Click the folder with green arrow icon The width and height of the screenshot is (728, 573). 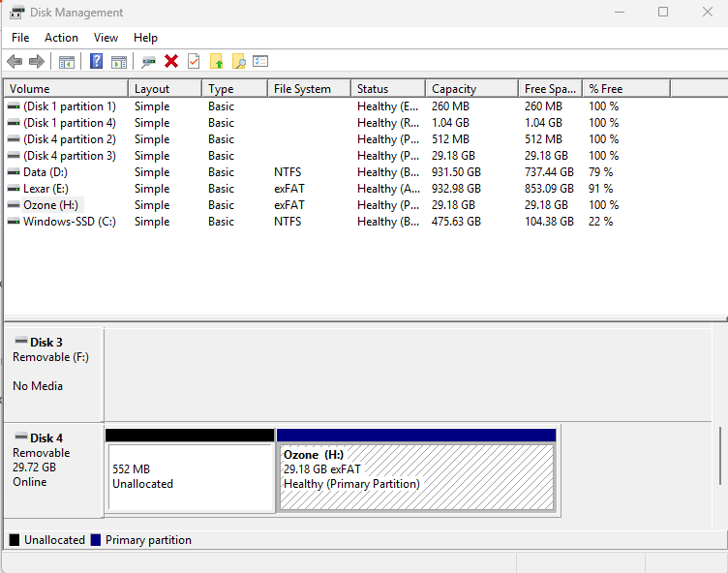coord(216,61)
